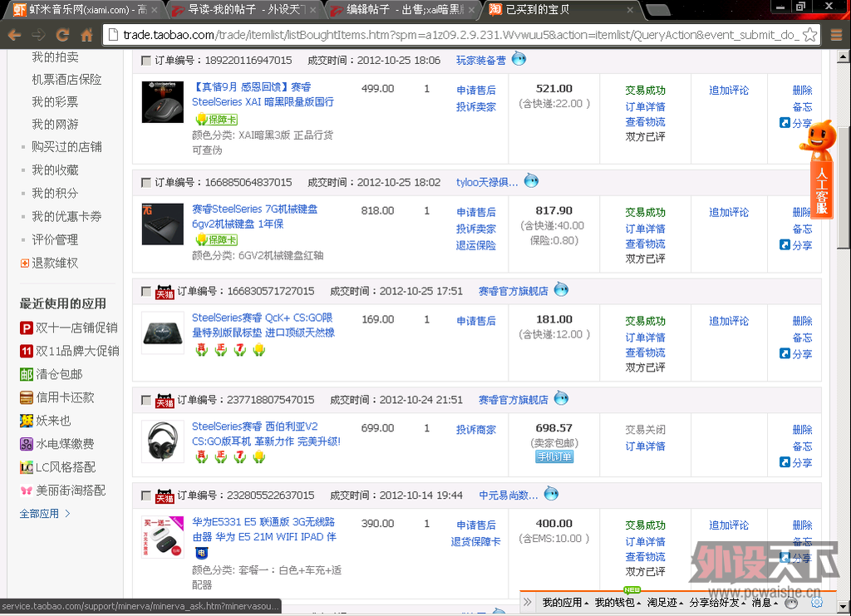Switch to the 编辑帖子 tab
Image resolution: width=851 pixels, height=616 pixels.
[405, 10]
